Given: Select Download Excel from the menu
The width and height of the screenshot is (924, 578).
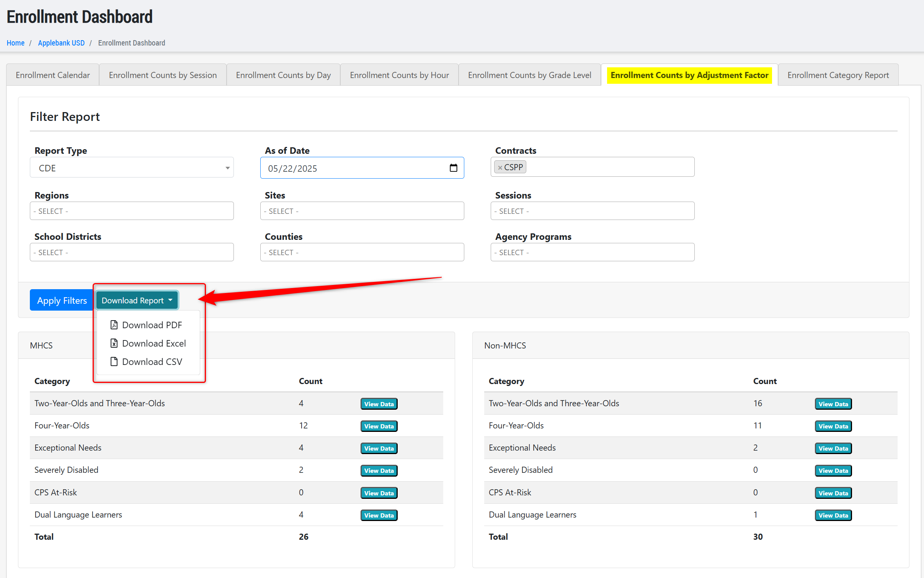Looking at the screenshot, I should tap(153, 343).
